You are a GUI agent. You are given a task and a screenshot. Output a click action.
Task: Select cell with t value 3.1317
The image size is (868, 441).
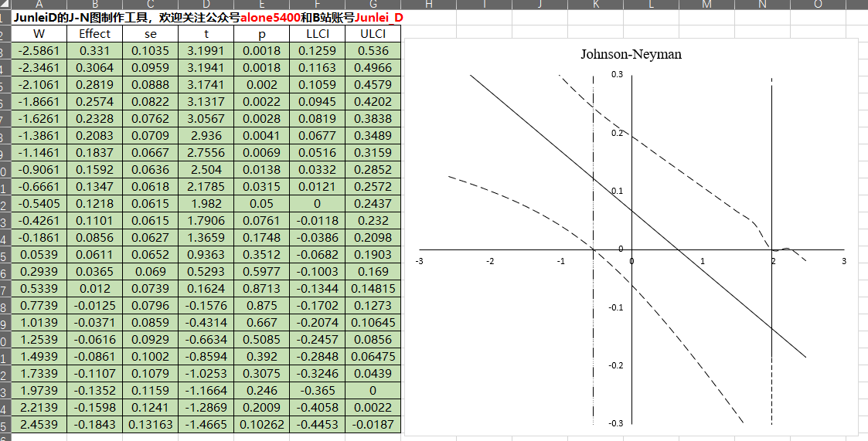click(x=206, y=102)
